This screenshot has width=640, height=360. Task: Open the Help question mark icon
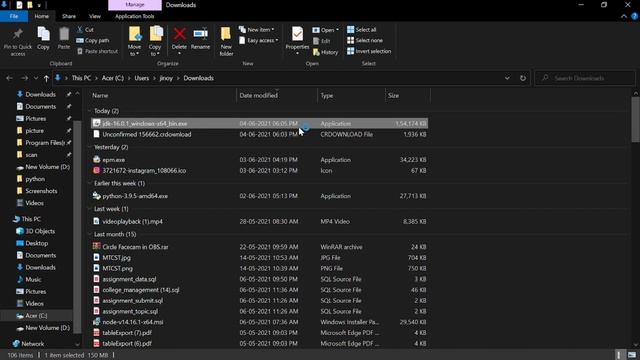(634, 16)
